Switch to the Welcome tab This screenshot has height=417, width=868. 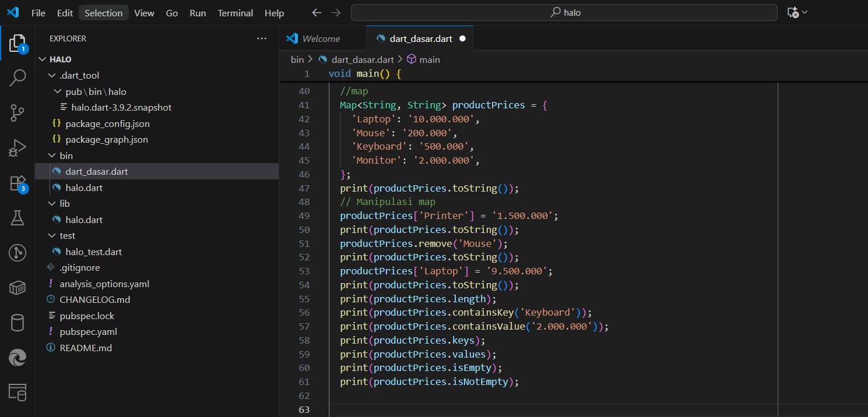tap(321, 38)
